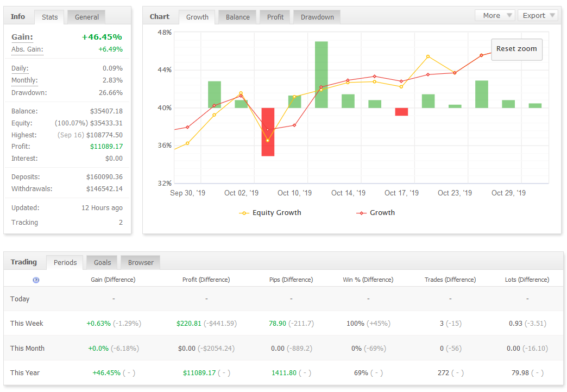This screenshot has height=392, width=567.
Task: Click the Sep 30, '19 axis label
Action: [x=187, y=193]
